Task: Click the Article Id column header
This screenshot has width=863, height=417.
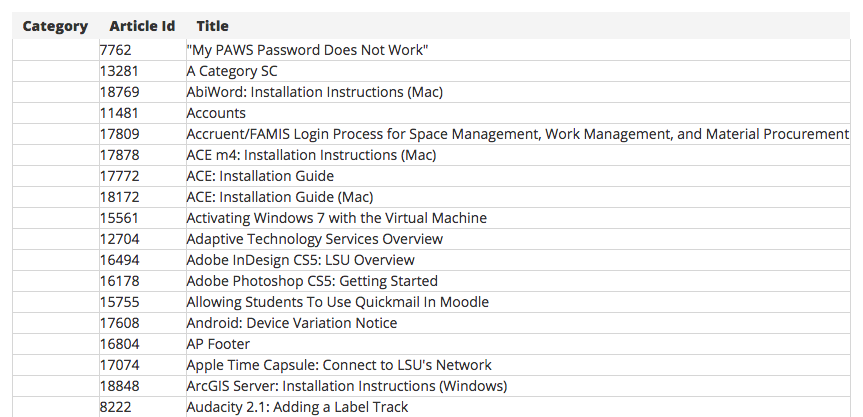Action: 142,26
